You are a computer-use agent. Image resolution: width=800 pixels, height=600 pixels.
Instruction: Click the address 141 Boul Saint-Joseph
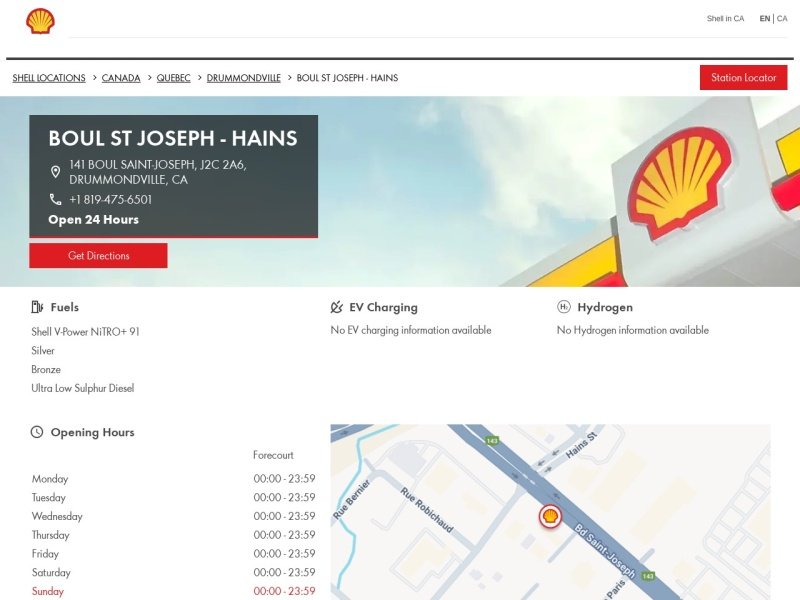(x=158, y=172)
